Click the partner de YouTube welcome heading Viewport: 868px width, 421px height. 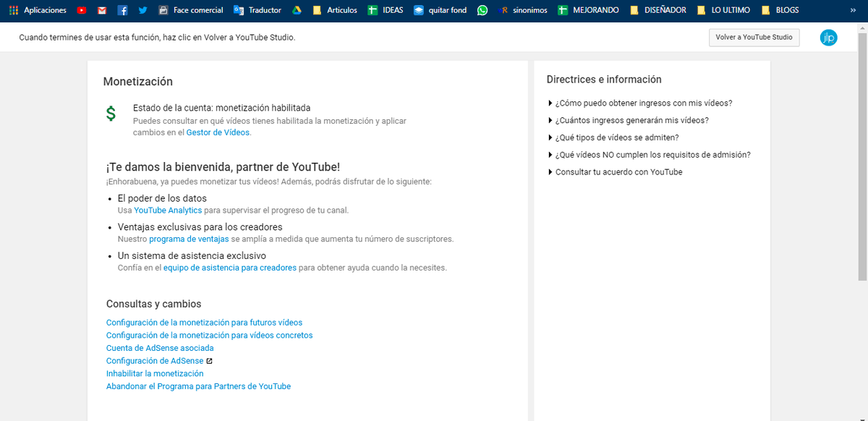[223, 166]
